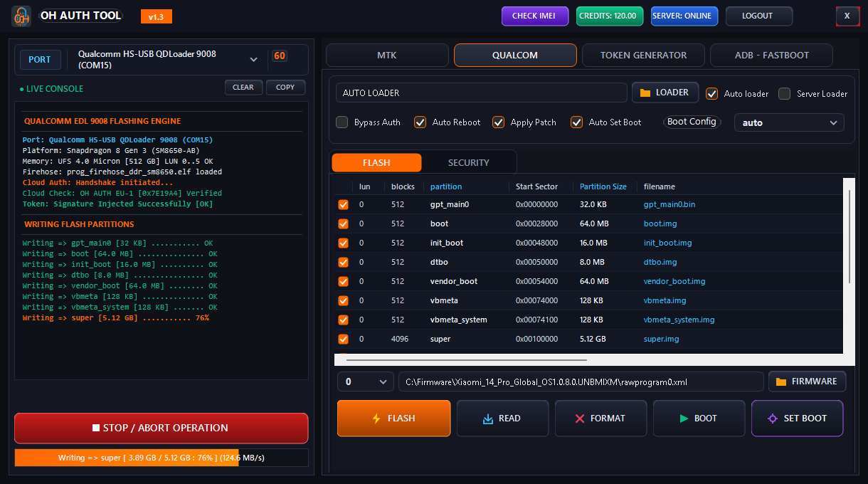
Task: Click the folder icon on LOADER button
Action: click(x=646, y=93)
